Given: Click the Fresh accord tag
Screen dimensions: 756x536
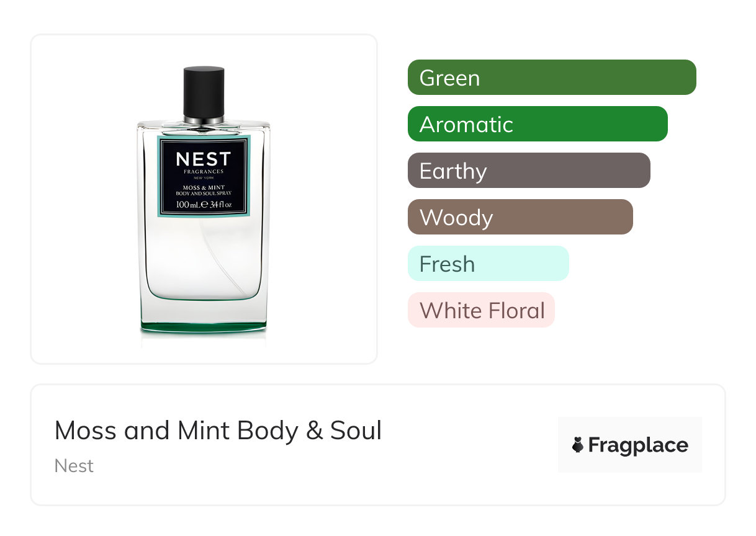Looking at the screenshot, I should coord(488,264).
